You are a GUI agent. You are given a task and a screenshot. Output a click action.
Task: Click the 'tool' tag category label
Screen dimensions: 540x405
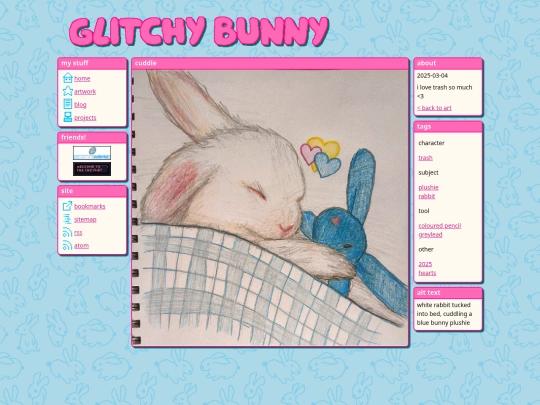point(424,211)
